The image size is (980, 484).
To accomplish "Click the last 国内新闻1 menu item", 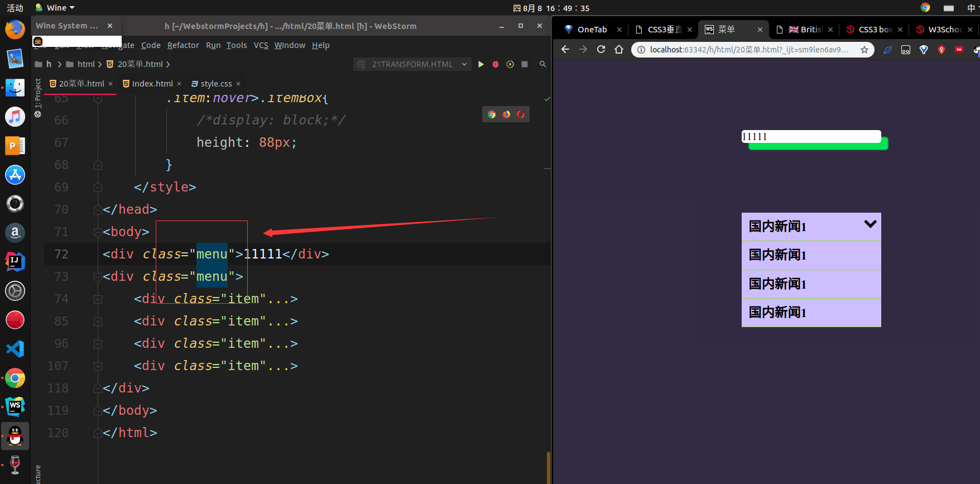I will tap(811, 313).
